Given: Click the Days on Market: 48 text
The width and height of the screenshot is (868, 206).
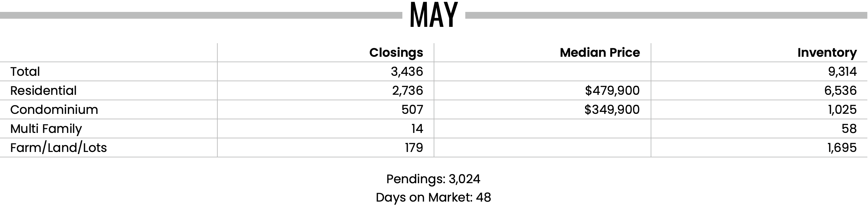Looking at the screenshot, I should tap(433, 198).
